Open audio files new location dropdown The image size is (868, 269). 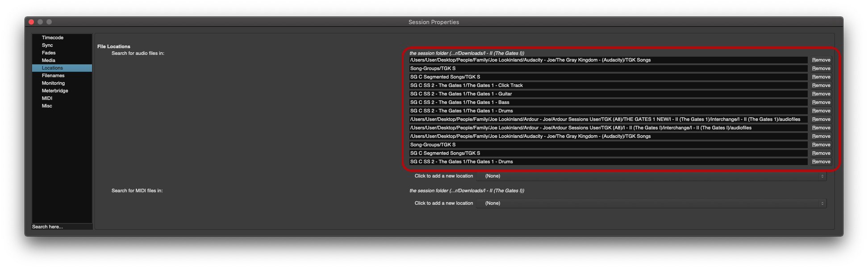(651, 176)
